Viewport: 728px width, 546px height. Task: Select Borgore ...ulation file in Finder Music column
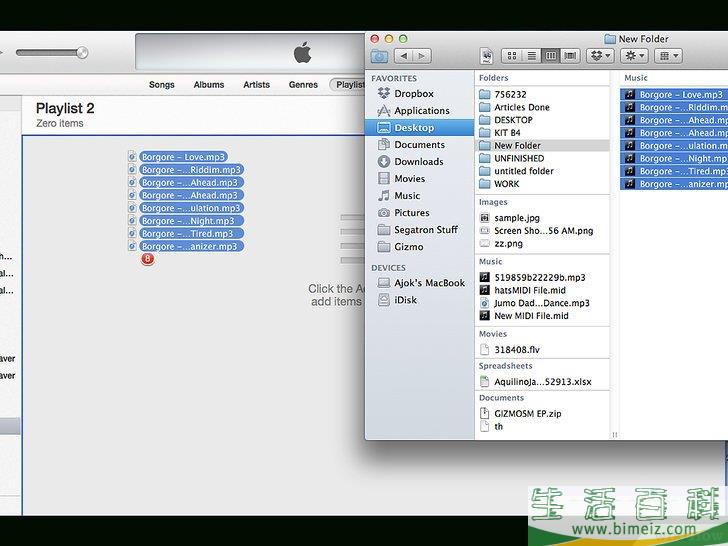pyautogui.click(x=674, y=145)
